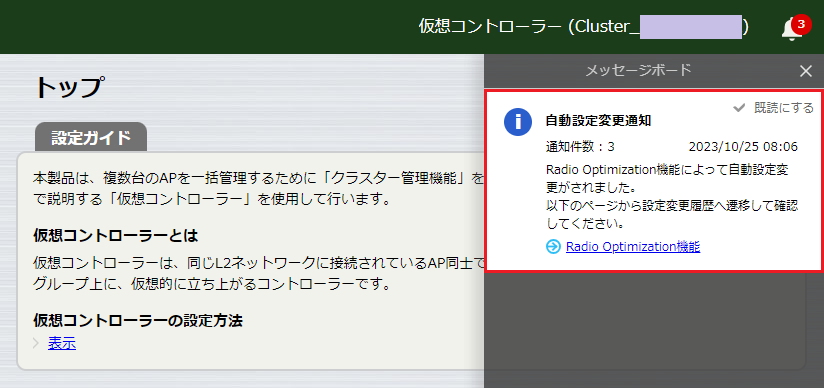824x388 pixels.
Task: Click the blue info icon beside 自動設定変更通知
Action: click(518, 122)
